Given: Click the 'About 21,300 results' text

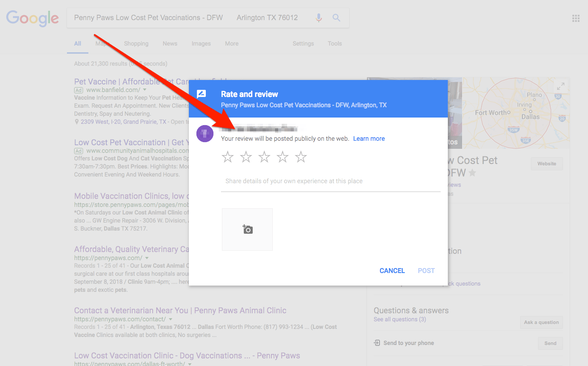Looking at the screenshot, I should pos(121,64).
